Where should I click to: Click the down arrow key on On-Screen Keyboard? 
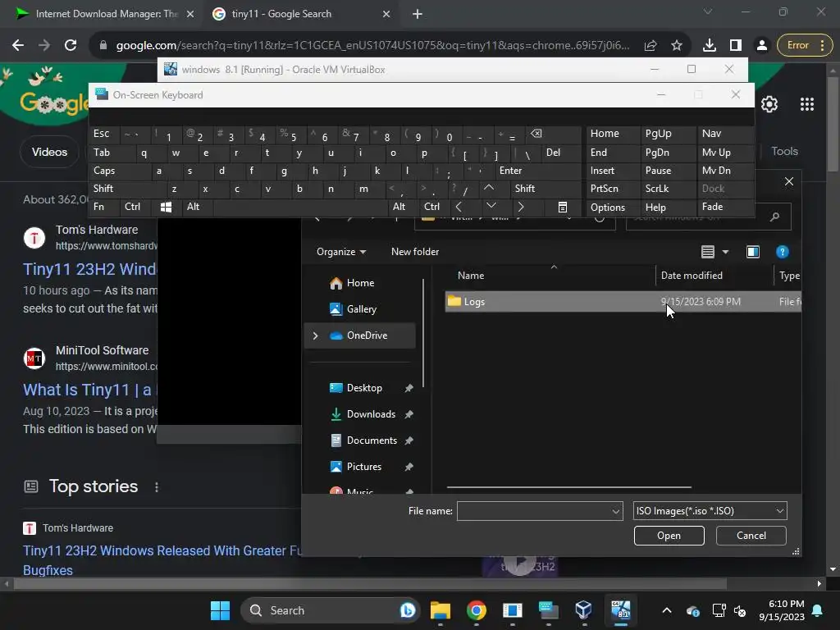[x=491, y=206]
